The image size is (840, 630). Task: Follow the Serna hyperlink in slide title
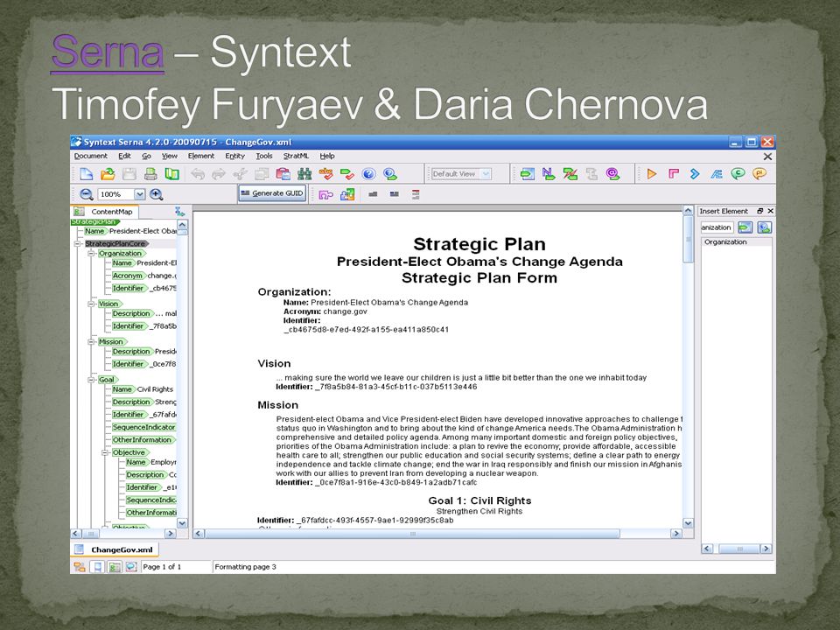pos(108,52)
